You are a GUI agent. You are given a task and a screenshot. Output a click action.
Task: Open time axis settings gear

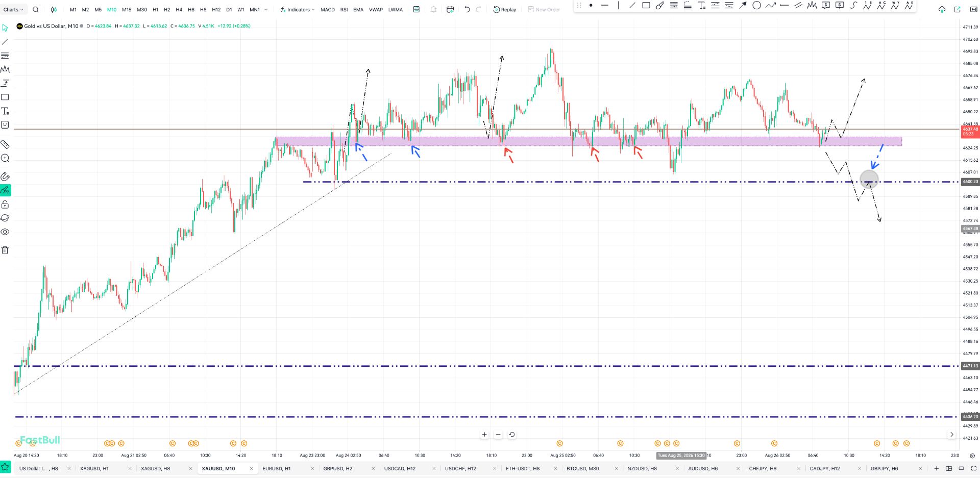[972, 456]
